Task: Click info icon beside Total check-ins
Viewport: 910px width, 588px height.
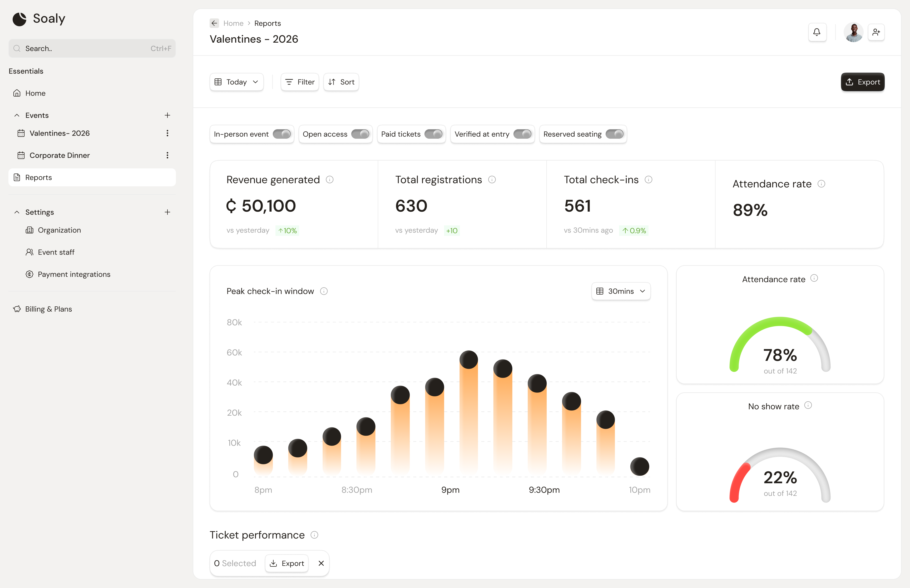Action: click(649, 180)
